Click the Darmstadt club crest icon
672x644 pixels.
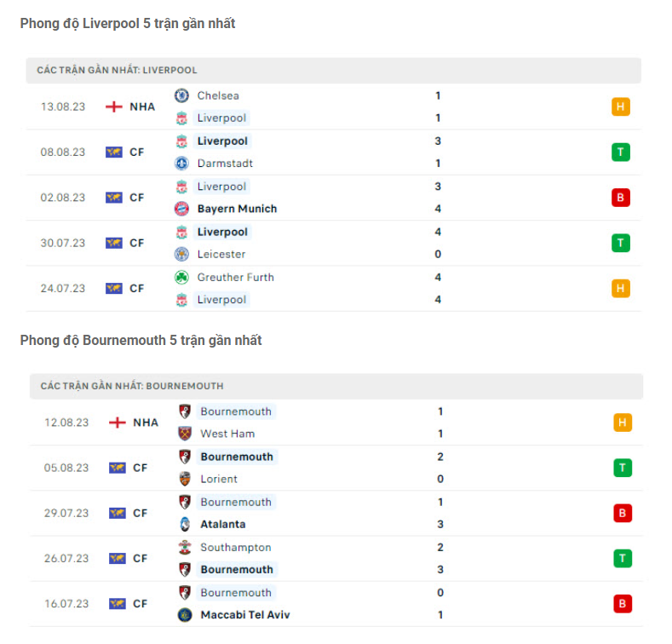pyautogui.click(x=181, y=164)
